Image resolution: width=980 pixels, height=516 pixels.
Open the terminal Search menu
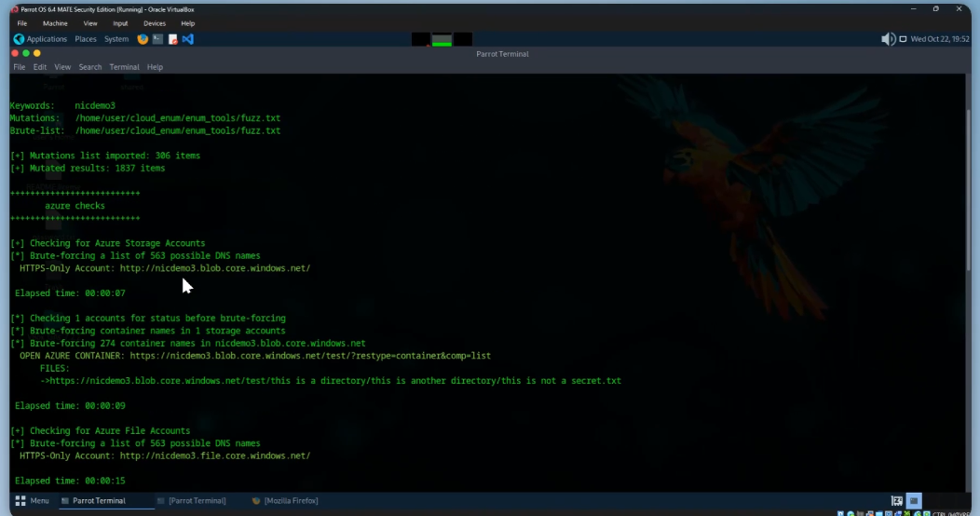pyautogui.click(x=90, y=67)
